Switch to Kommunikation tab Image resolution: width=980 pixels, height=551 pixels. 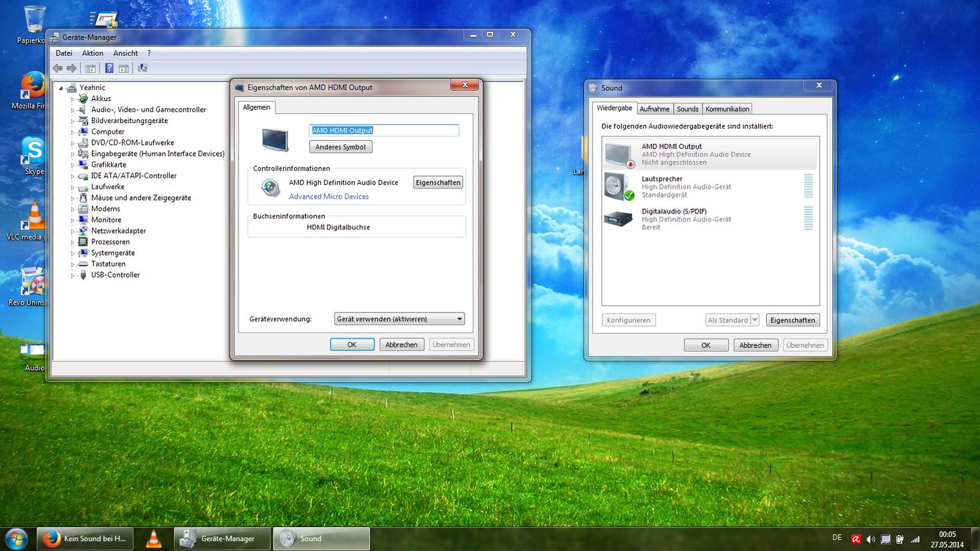[x=727, y=108]
